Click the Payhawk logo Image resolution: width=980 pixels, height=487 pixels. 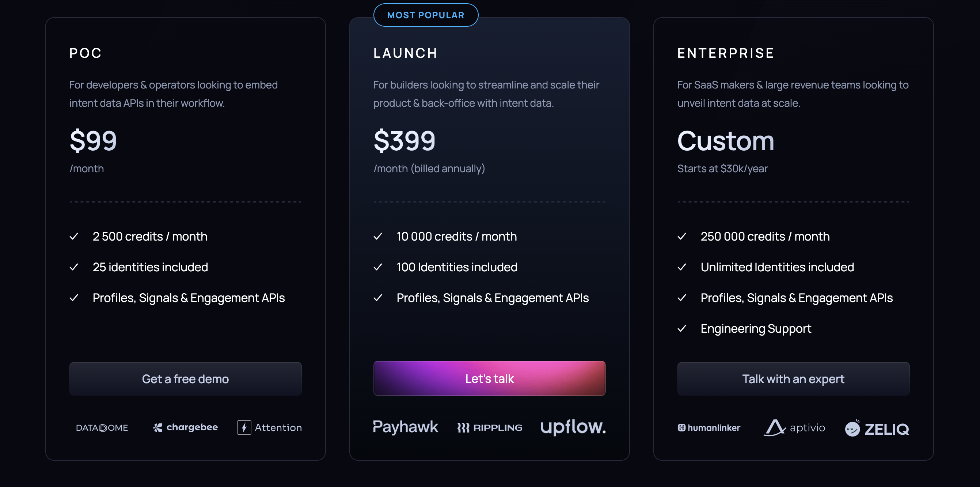tap(406, 427)
